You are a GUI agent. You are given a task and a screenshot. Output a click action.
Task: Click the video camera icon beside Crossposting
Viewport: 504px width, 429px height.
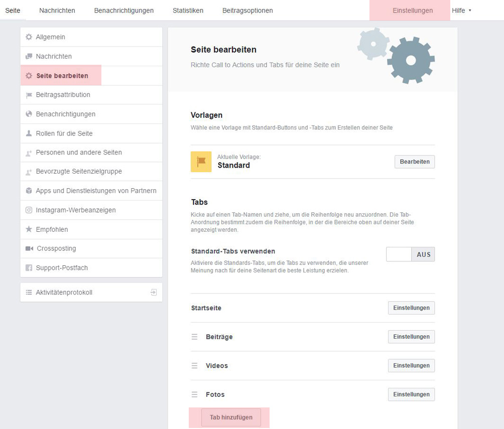(29, 249)
